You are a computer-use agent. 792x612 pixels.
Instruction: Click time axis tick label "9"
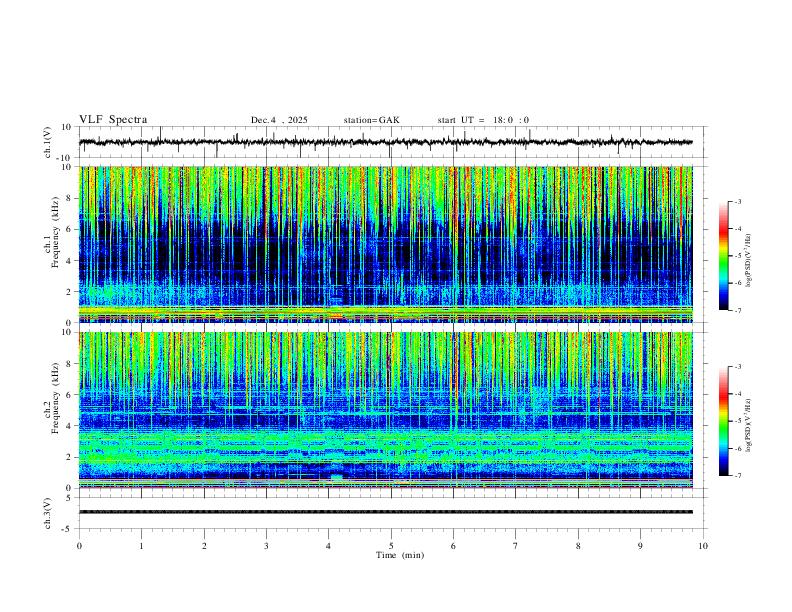(640, 546)
